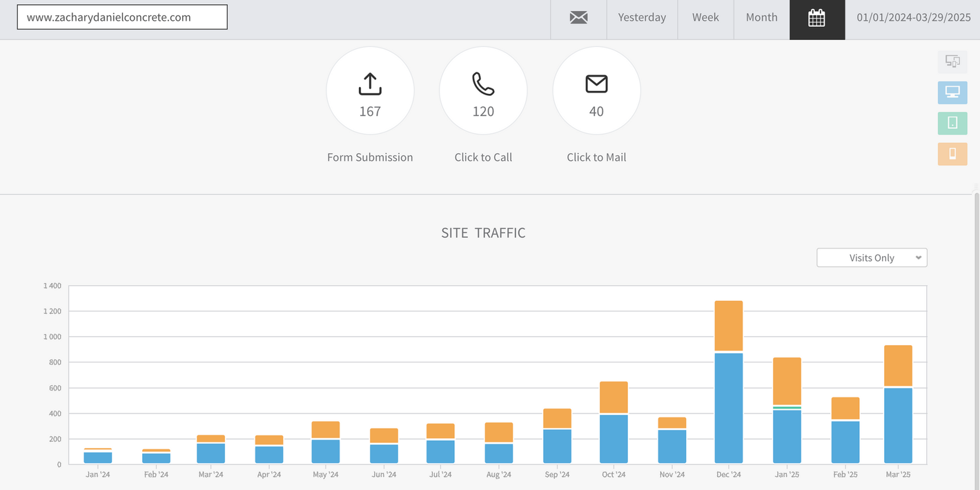The image size is (980, 490).
Task: Click the site URL input field
Action: (122, 17)
